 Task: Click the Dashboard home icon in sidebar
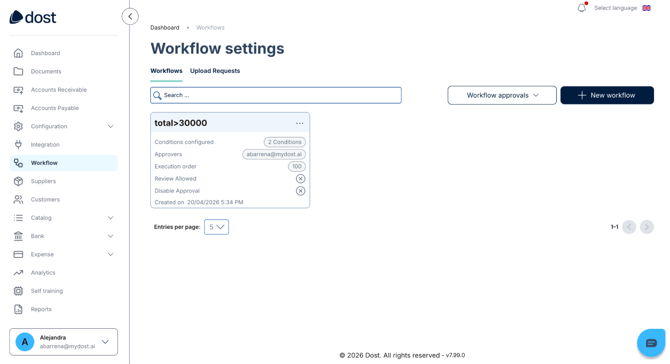point(18,53)
